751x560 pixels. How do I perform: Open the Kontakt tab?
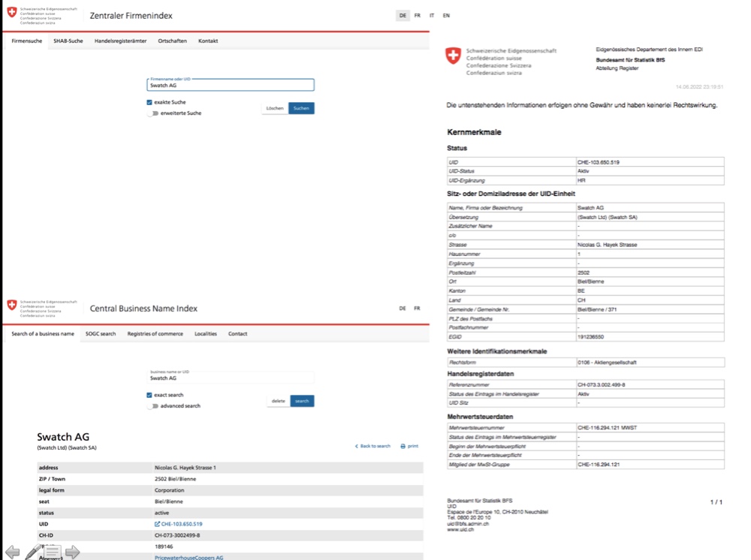coord(208,41)
